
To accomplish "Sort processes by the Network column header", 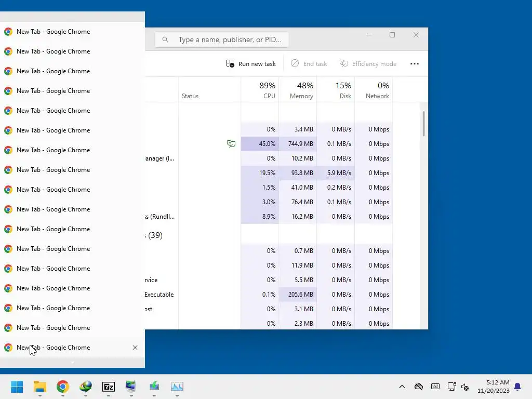I will 374,90.
